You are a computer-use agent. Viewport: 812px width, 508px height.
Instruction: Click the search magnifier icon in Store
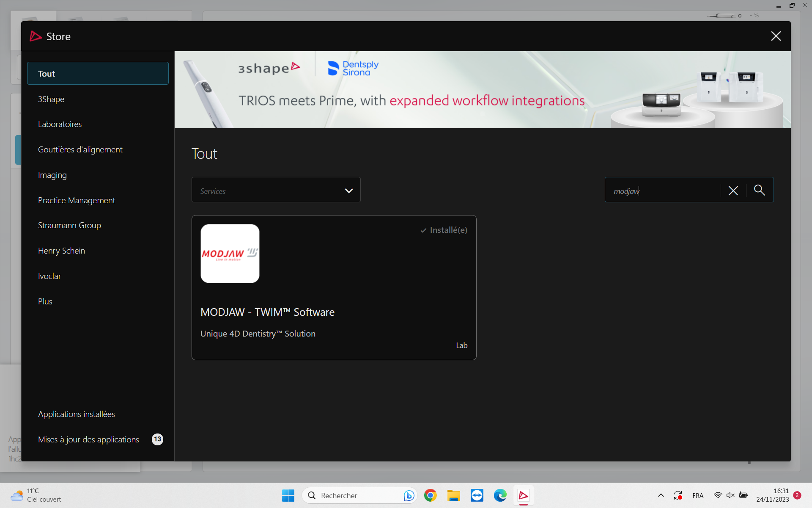(x=759, y=190)
